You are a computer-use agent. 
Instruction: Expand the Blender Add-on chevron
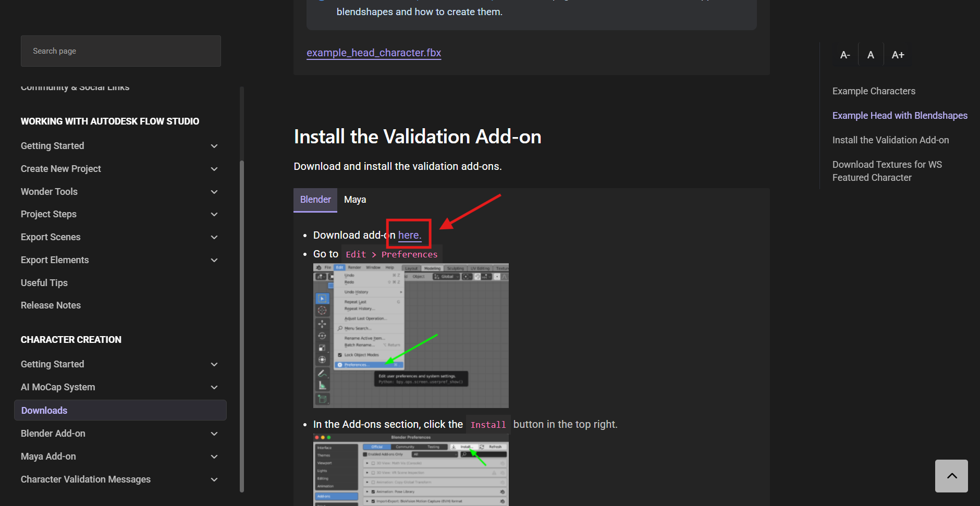[214, 434]
